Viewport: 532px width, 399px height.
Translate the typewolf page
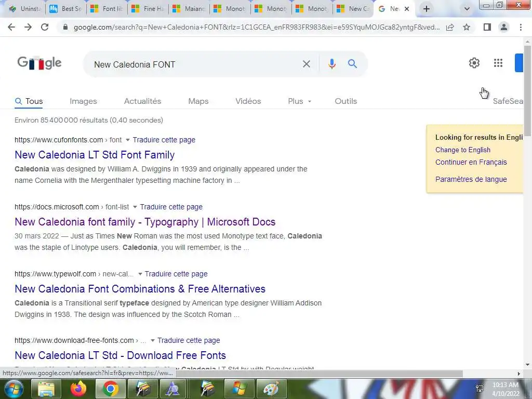(x=176, y=274)
